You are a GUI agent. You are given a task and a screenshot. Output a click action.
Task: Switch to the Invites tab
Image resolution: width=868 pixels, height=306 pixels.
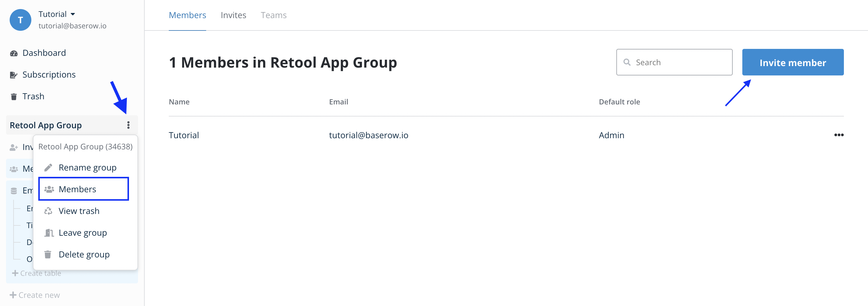233,15
